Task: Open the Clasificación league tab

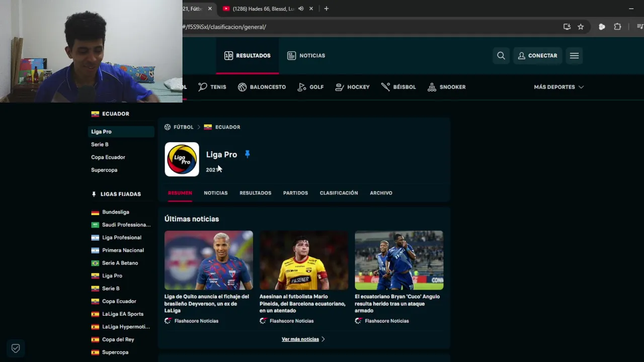Action: coord(339,193)
